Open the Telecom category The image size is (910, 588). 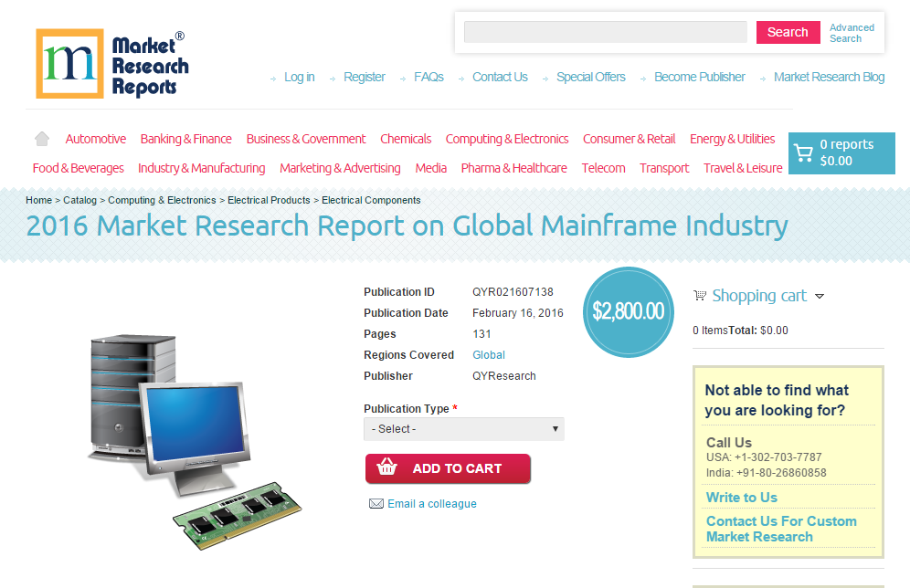coord(604,168)
